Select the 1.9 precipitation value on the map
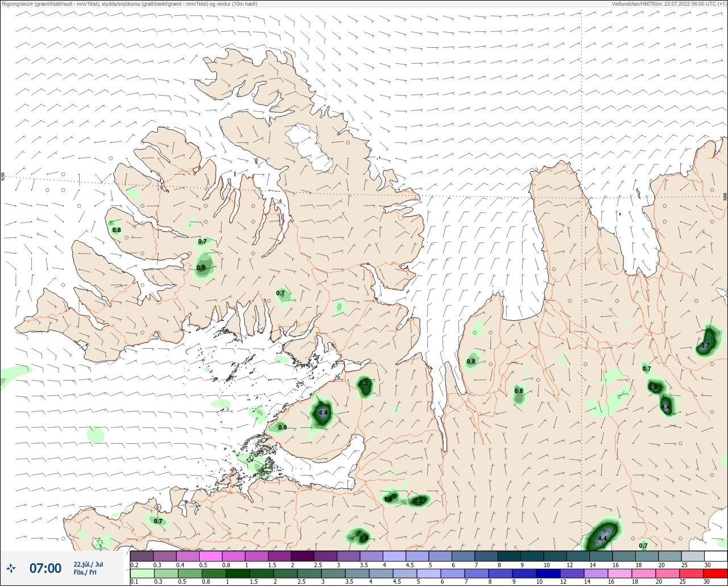 364,538
